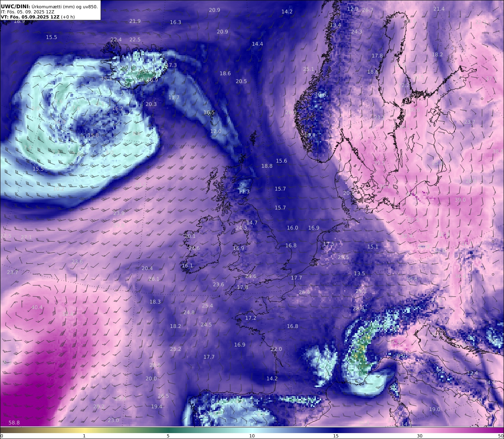Viewport: 504px width, 439px height.
Task: Click the 11.3 value over Scotland
Action: [244, 191]
